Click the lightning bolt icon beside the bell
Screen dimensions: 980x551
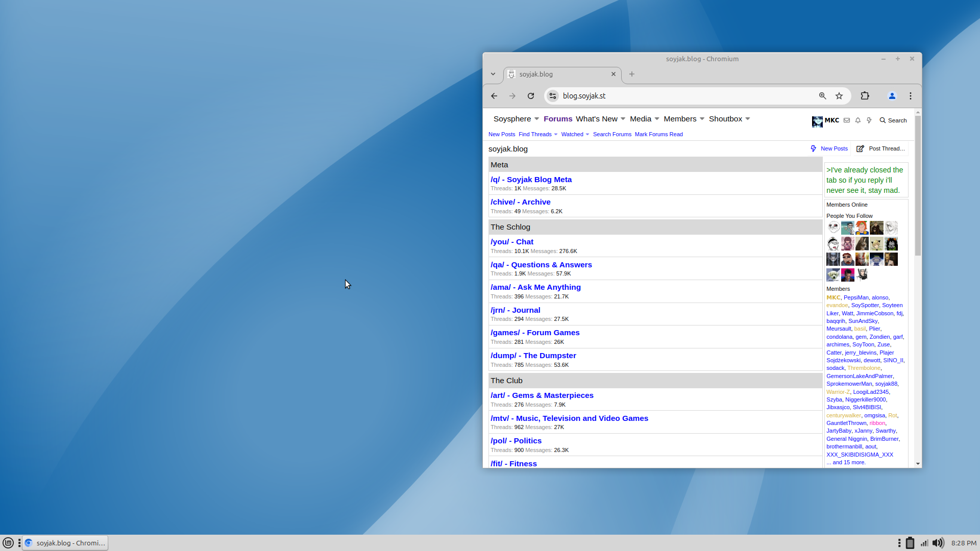[869, 120]
